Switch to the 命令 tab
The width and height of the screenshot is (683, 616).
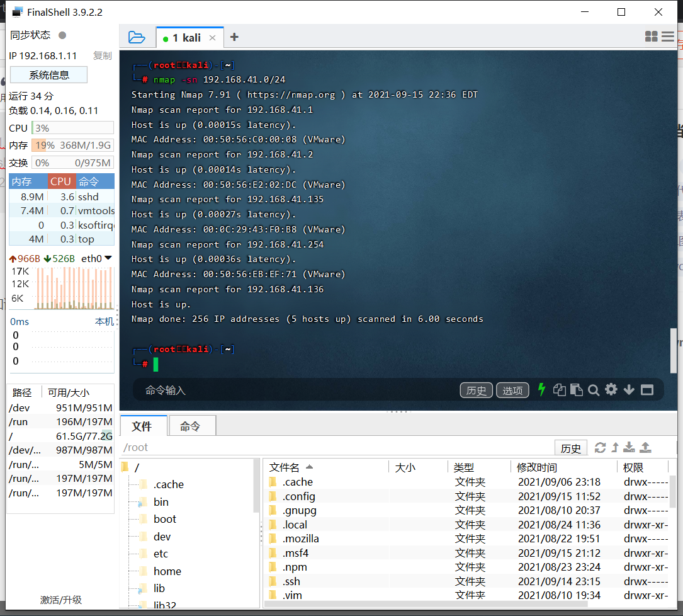click(x=192, y=425)
